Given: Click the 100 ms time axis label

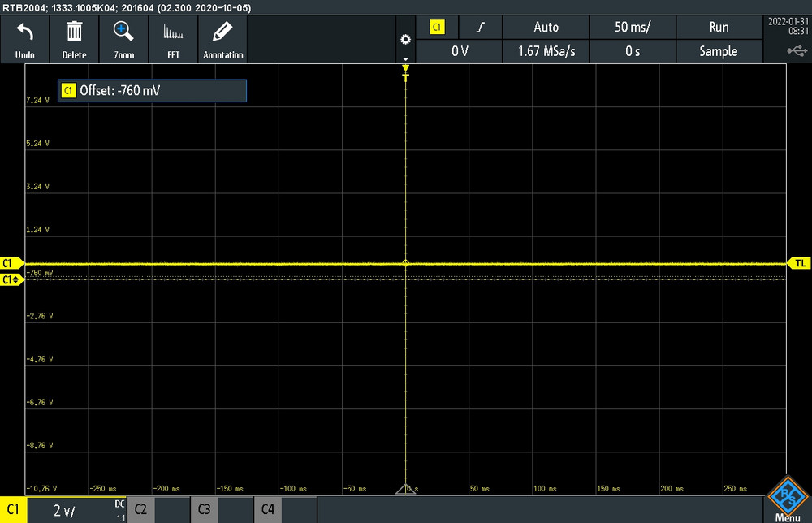Looking at the screenshot, I should pos(546,488).
